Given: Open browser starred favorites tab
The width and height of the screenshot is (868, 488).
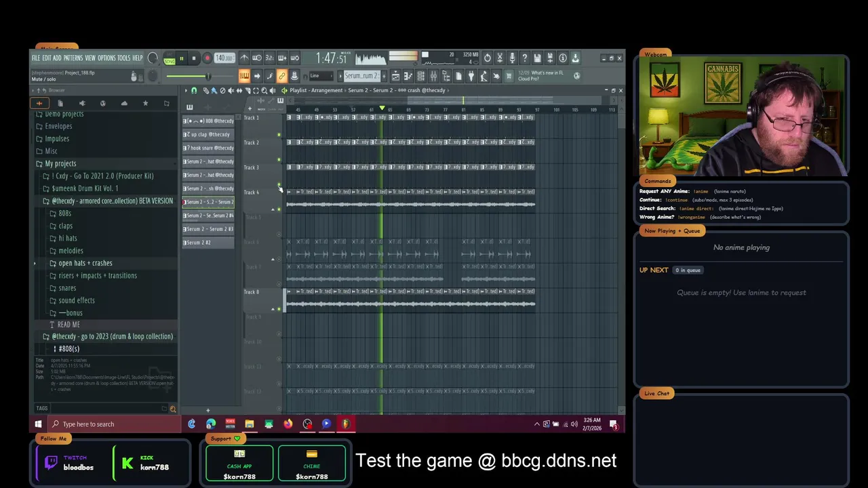Looking at the screenshot, I should pyautogui.click(x=145, y=103).
